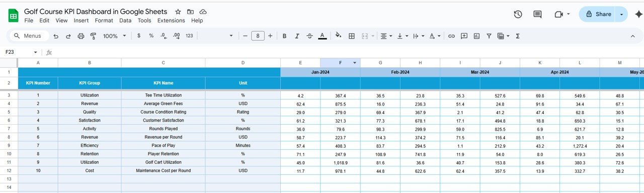
Task: Open the zoom level 100% dropdown
Action: [114, 36]
